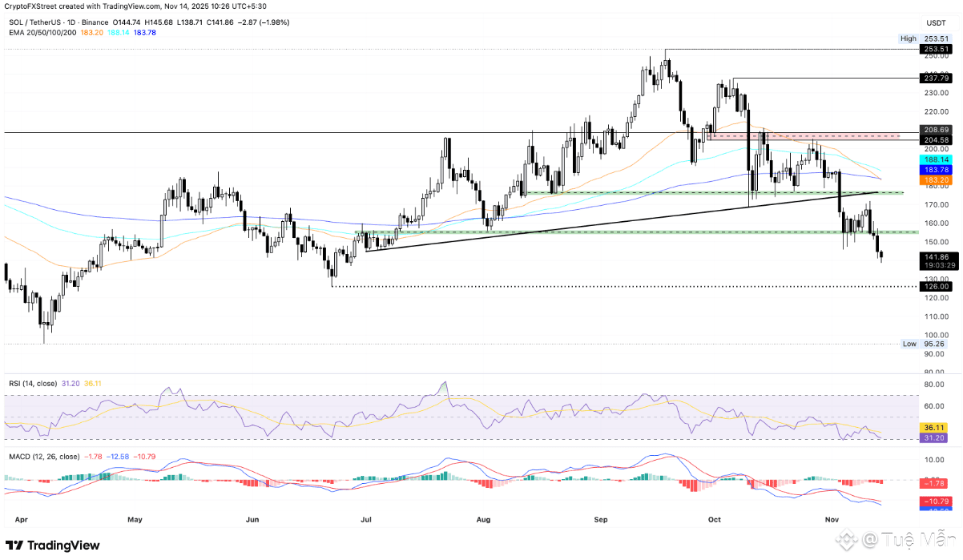
Task: Select the RSI (14, close) legend
Action: (31, 384)
